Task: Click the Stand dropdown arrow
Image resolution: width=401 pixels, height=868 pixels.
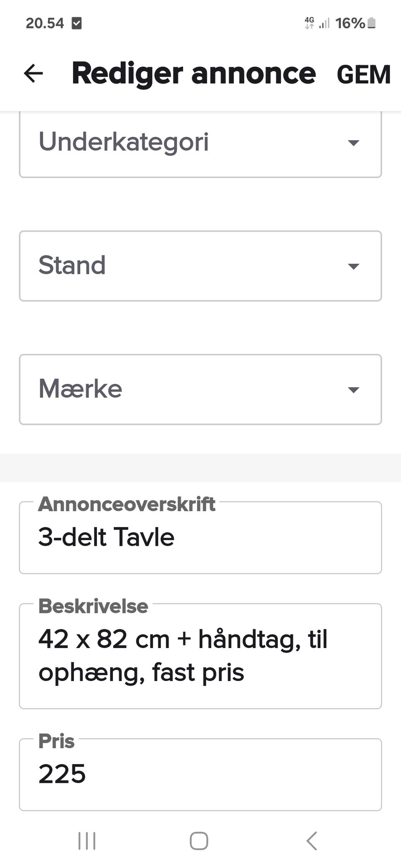Action: 353,266
